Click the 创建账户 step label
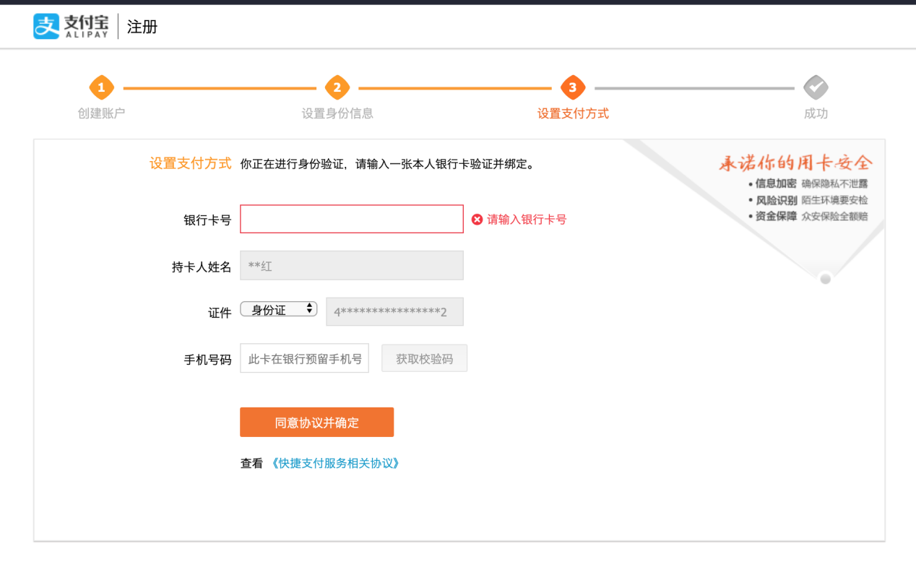 (x=101, y=113)
